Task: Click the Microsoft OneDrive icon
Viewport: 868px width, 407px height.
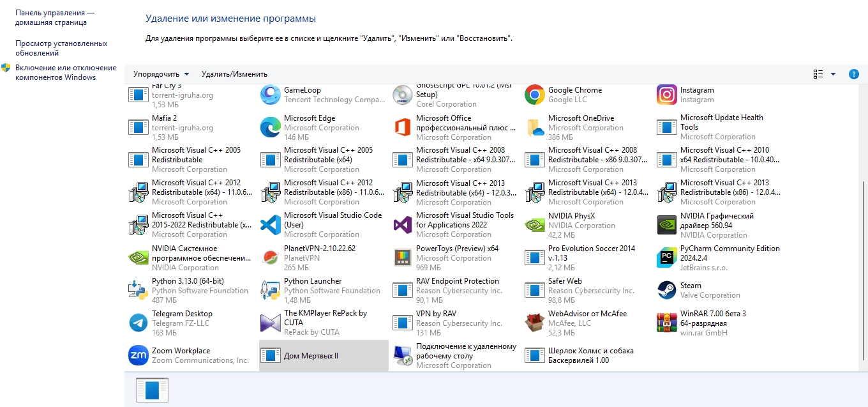Action: [535, 128]
